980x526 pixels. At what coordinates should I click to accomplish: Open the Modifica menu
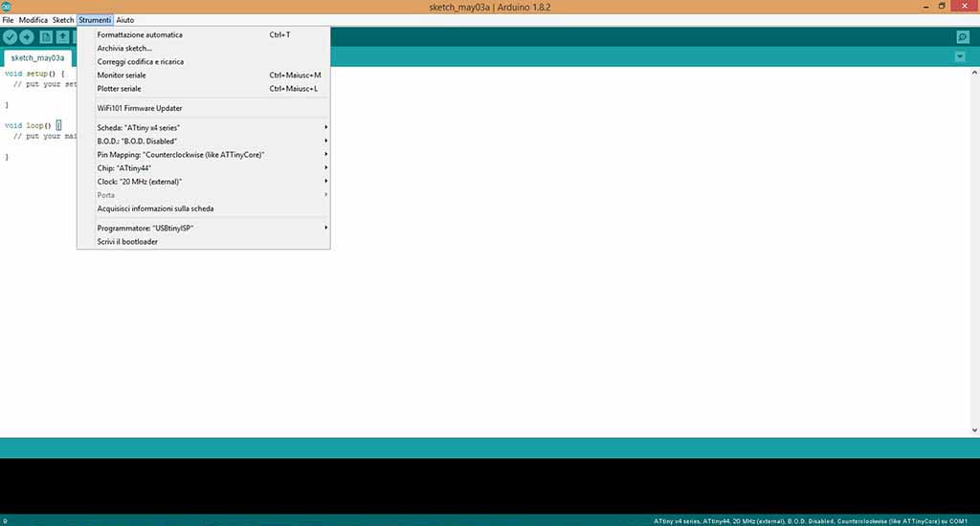[33, 20]
